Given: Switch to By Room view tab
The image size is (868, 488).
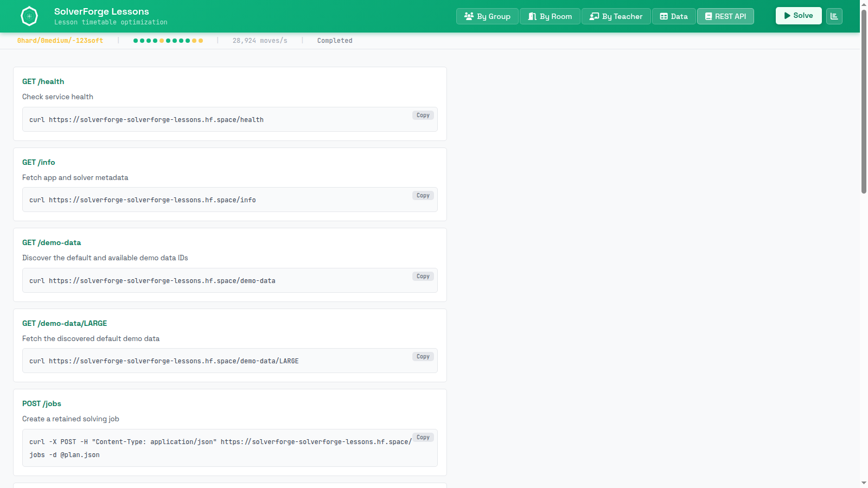Looking at the screenshot, I should tap(550, 16).
